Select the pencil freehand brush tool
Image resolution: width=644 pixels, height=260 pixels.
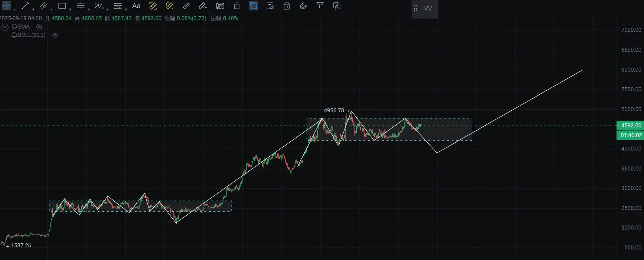(x=203, y=6)
